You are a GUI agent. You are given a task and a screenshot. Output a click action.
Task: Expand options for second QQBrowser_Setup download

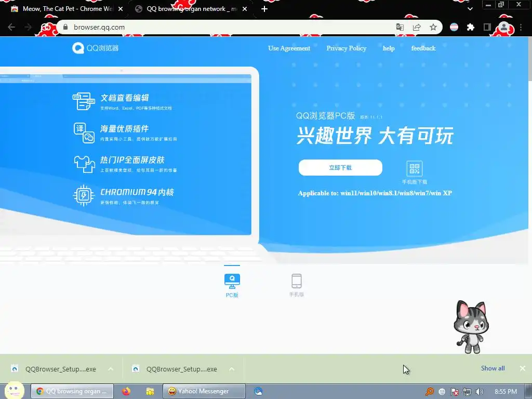(x=232, y=369)
